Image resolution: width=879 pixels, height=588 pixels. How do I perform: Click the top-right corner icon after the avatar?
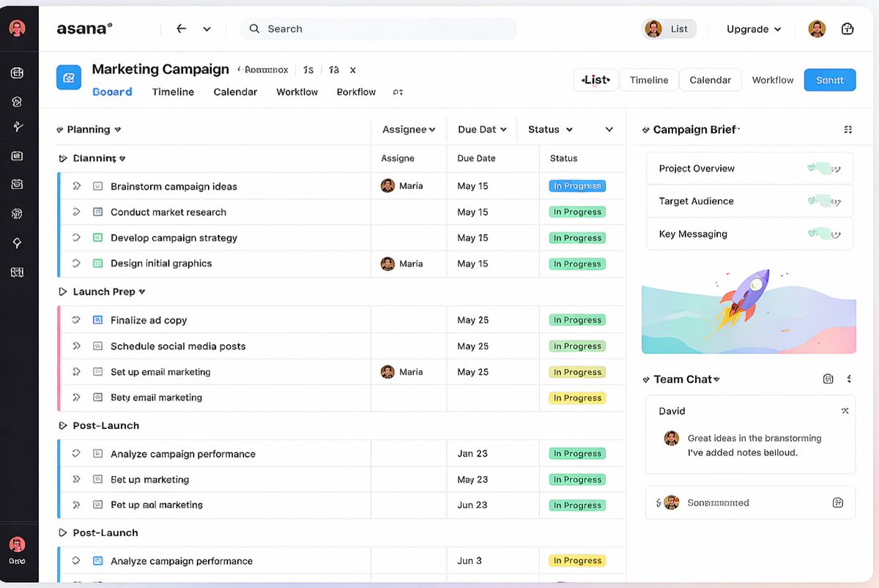tap(848, 29)
